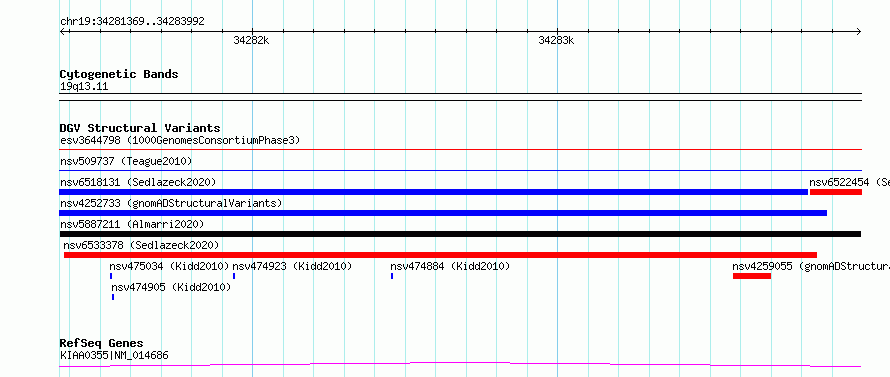
Task: Select the RefSeq Genes track title
Action: 101,343
